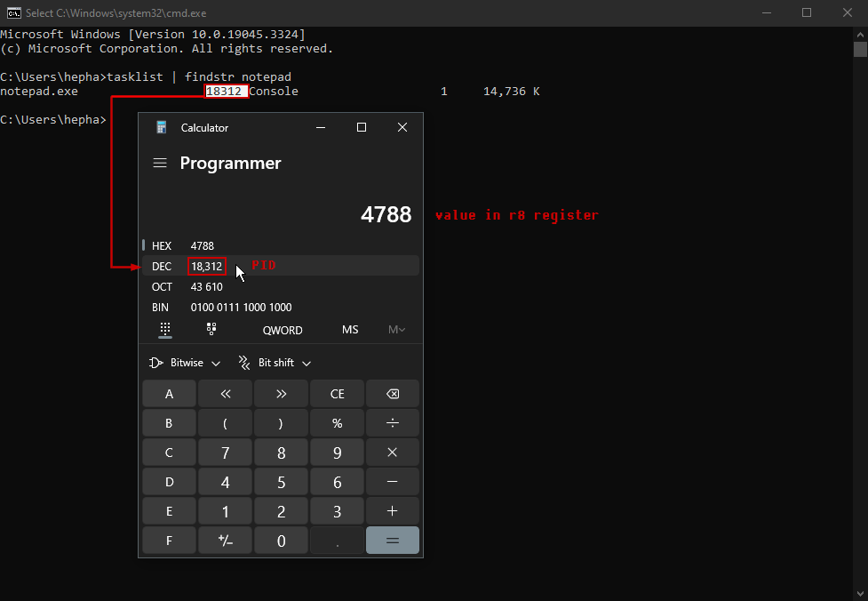Click the cmd scrollbar up arrow
Image resolution: width=868 pixels, height=601 pixels.
pos(860,35)
